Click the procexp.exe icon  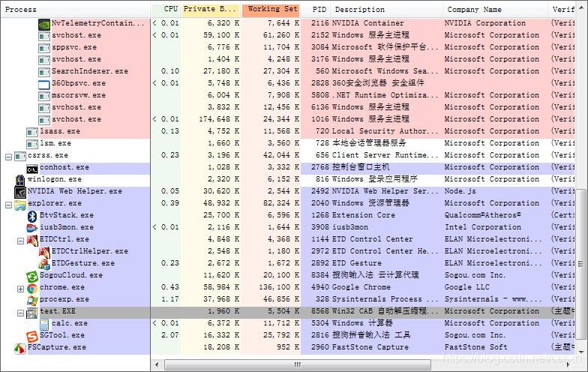click(x=32, y=300)
